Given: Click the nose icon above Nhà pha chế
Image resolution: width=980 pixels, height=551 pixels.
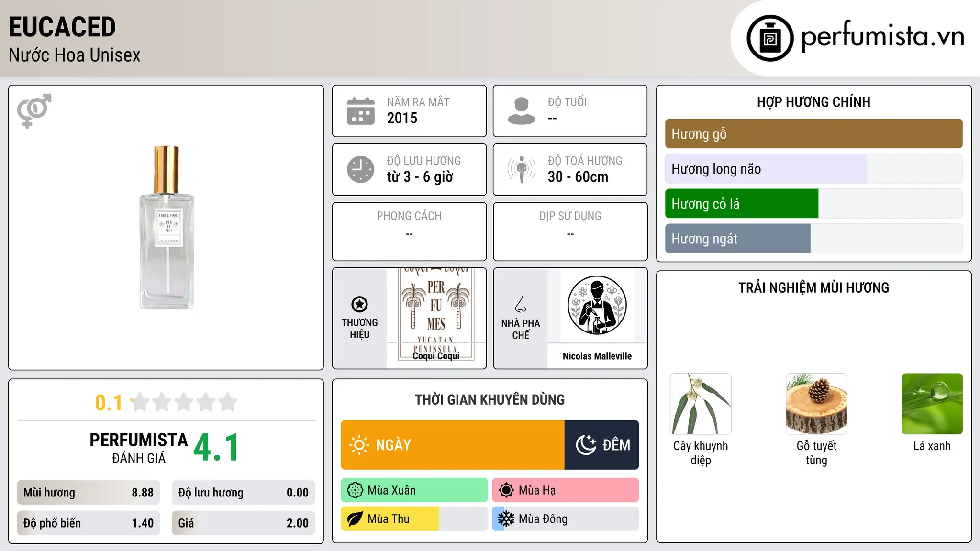Looking at the screenshot, I should [521, 304].
